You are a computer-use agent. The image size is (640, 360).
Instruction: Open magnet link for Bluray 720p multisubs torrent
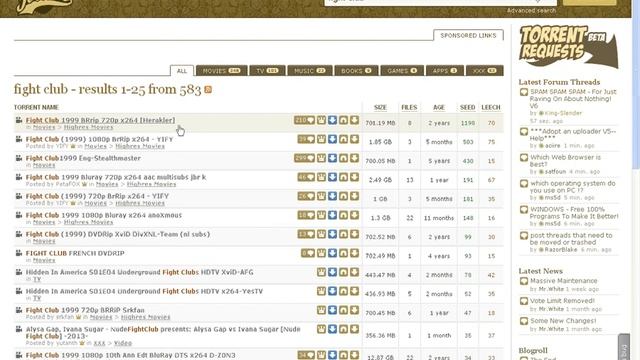(x=344, y=177)
